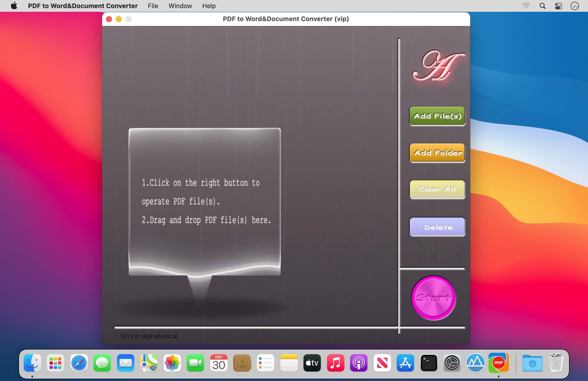Start conversion with the pink Start button
This screenshot has width=588, height=381.
(433, 298)
